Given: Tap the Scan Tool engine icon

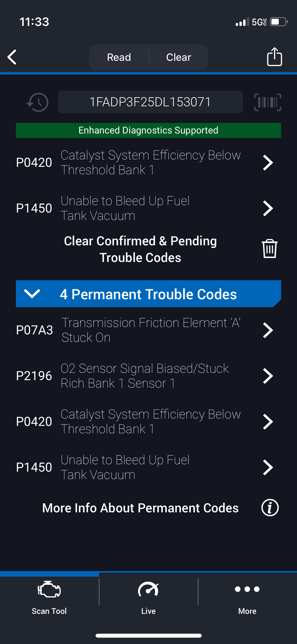Looking at the screenshot, I should tap(49, 590).
